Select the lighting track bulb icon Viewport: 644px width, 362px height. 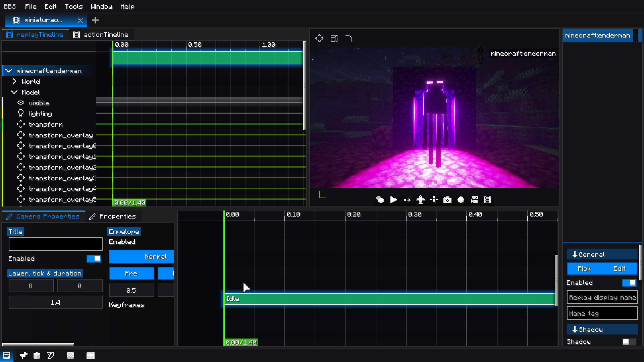tap(21, 114)
